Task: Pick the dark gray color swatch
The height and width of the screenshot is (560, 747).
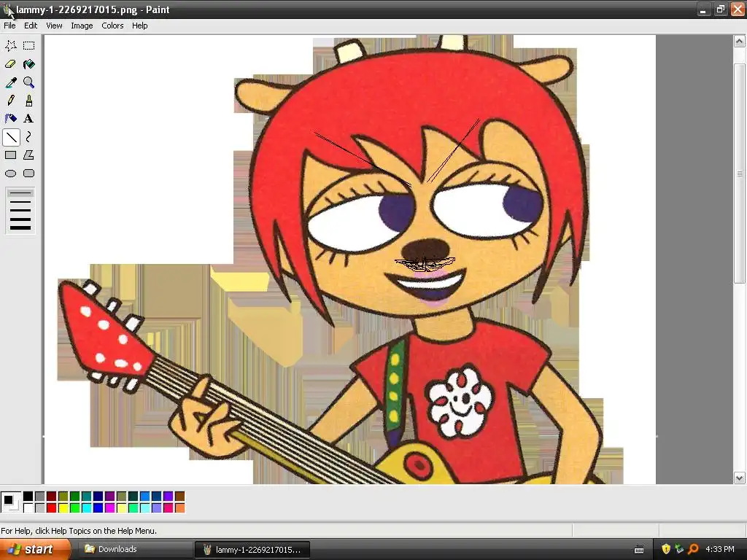Action: [x=40, y=496]
